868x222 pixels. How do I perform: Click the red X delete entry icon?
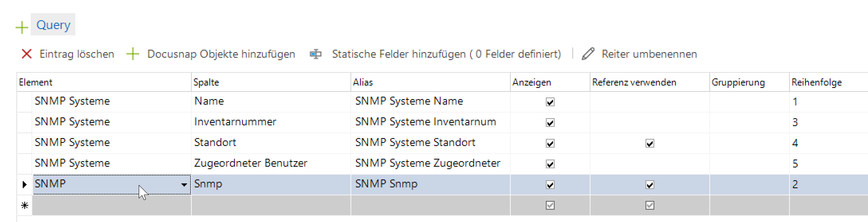pyautogui.click(x=26, y=54)
